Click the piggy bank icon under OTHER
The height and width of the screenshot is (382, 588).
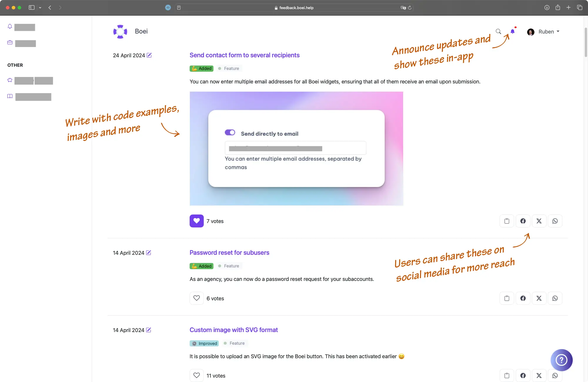pos(9,80)
